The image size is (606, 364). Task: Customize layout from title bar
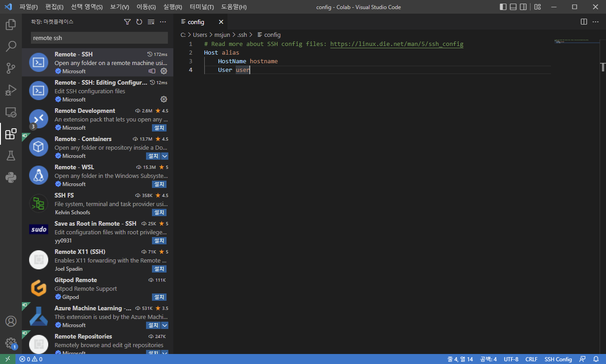[538, 7]
